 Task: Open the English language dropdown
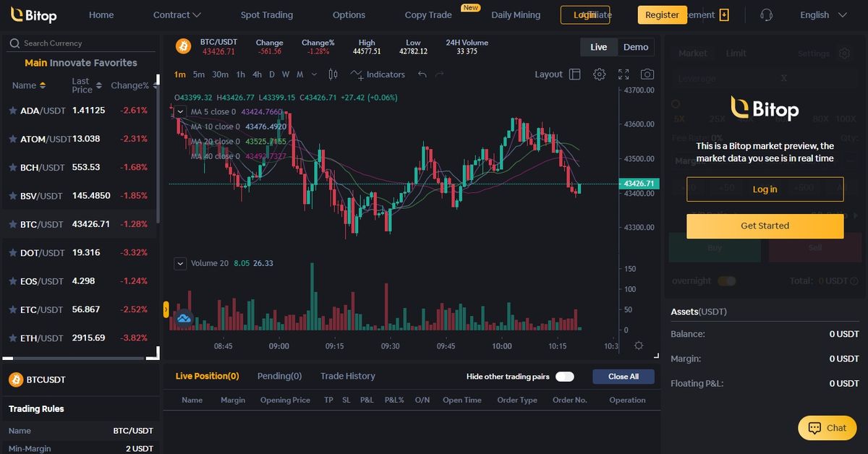coord(823,14)
